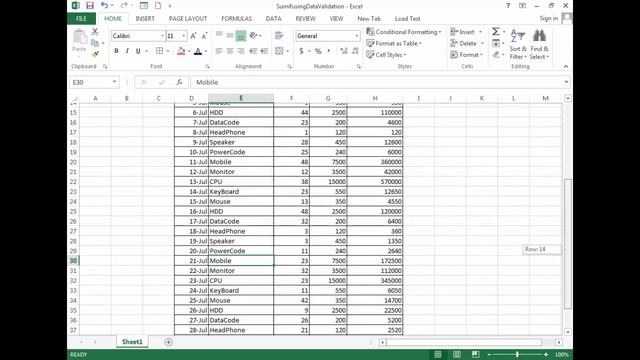
Task: Select the Sheet1 tab
Action: (x=132, y=342)
